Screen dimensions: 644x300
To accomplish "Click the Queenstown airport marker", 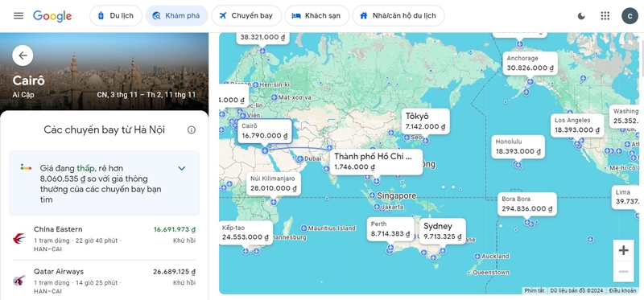I will point(469,272).
